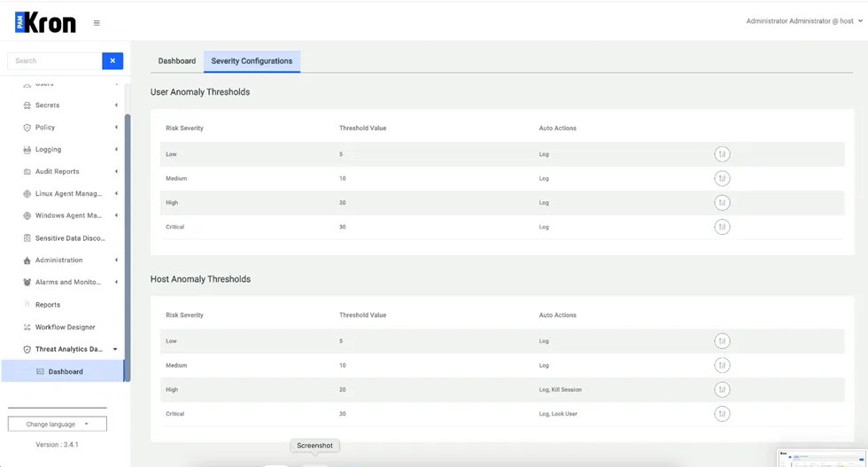Open the screenshot preview thumbnail
The width and height of the screenshot is (868, 467).
point(822,459)
